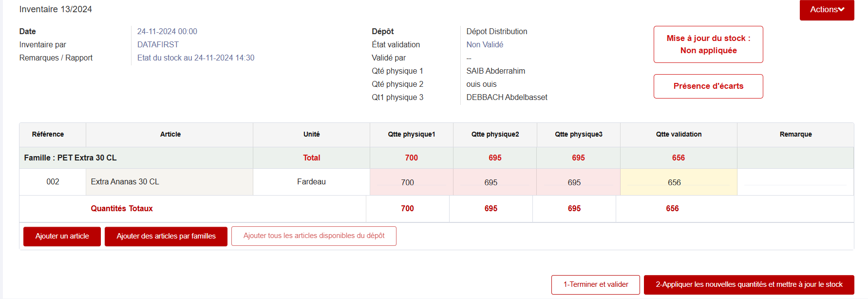The width and height of the screenshot is (868, 299).
Task: Select the 'Famille : PET Extra 30 CL' row
Action: [71, 158]
